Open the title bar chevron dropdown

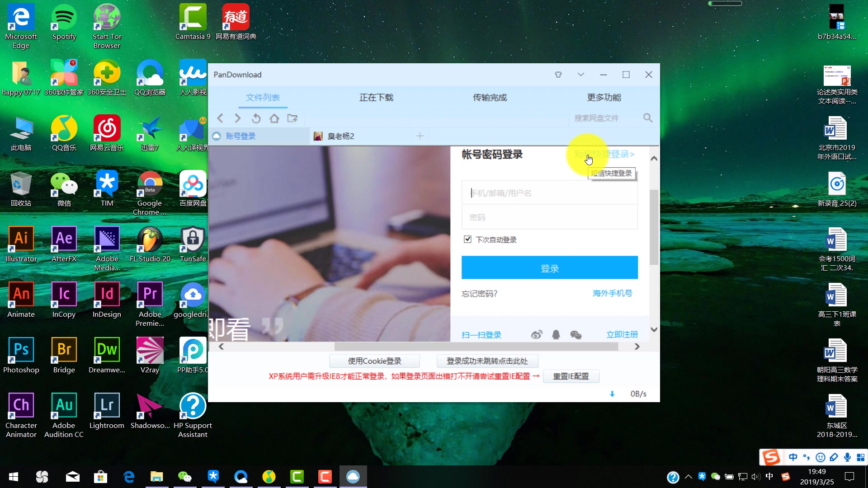(x=581, y=75)
